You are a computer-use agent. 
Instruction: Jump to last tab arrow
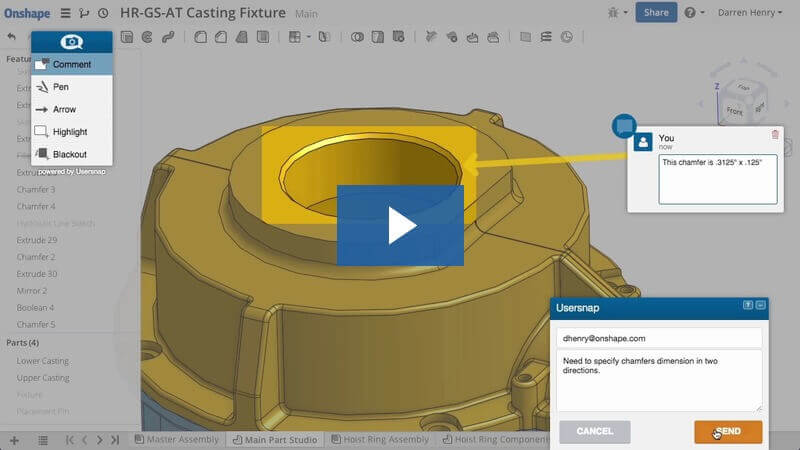(115, 440)
